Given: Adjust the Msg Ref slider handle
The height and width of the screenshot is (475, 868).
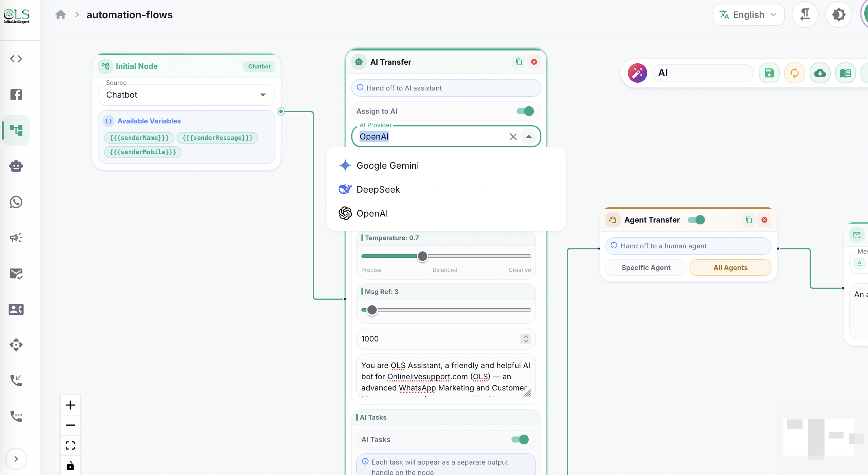Looking at the screenshot, I should click(372, 310).
